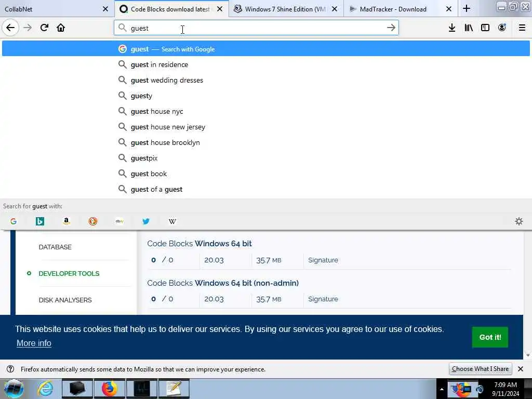The width and height of the screenshot is (532, 399).
Task: Select 'guest of a guest' suggestion
Action: 265,189
